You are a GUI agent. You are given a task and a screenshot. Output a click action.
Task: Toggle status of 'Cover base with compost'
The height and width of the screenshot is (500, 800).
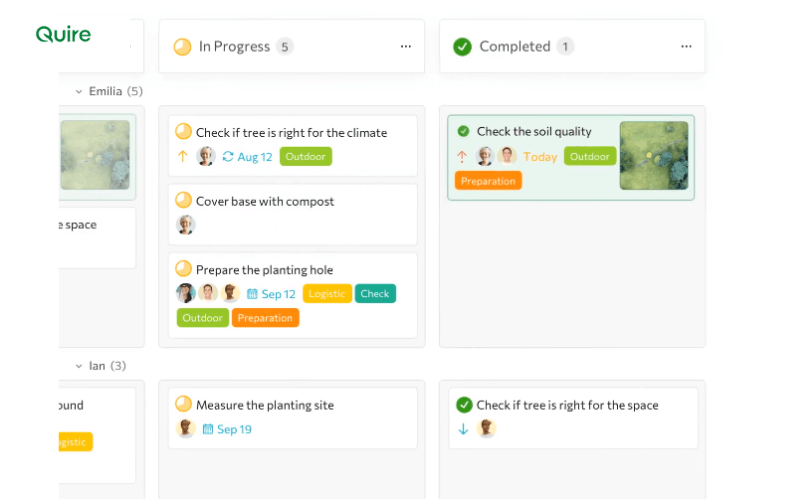click(183, 200)
